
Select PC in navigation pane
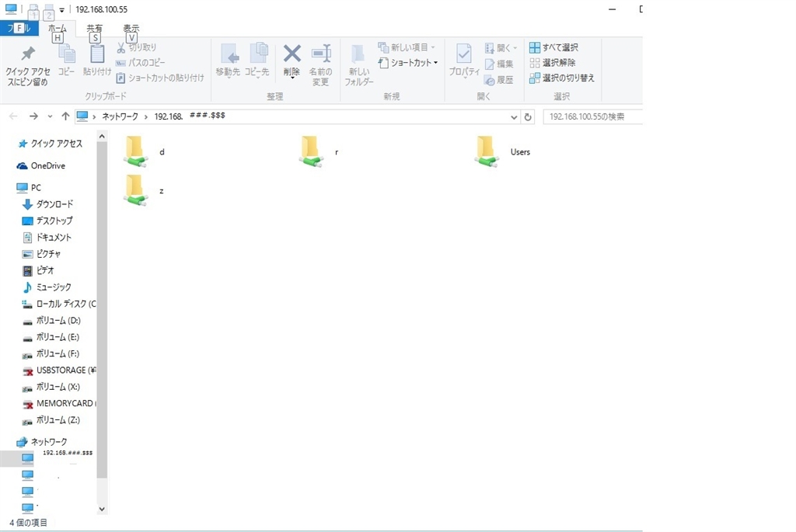29,188
